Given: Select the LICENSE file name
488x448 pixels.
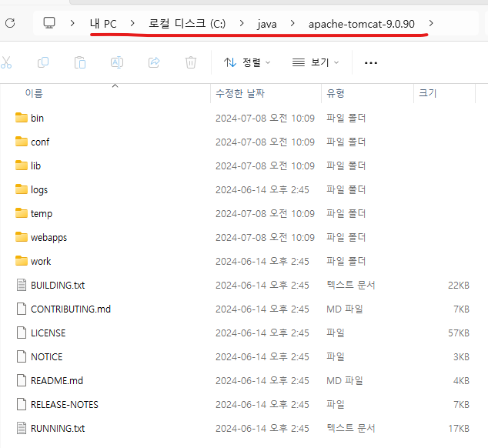Looking at the screenshot, I should coord(48,333).
